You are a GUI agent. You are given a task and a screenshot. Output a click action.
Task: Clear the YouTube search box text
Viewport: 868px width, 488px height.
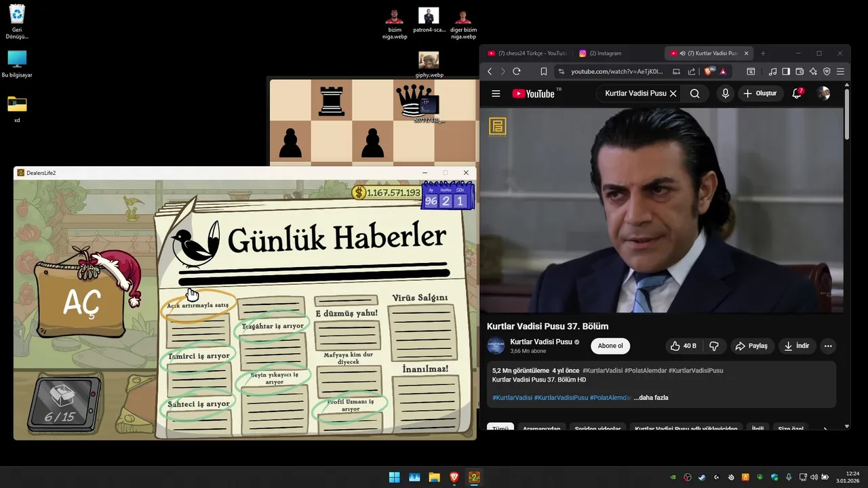[x=673, y=94]
